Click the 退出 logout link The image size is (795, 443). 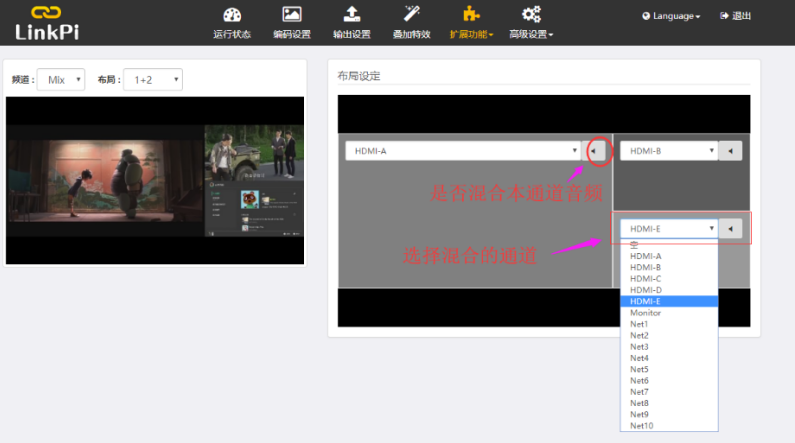coord(736,16)
